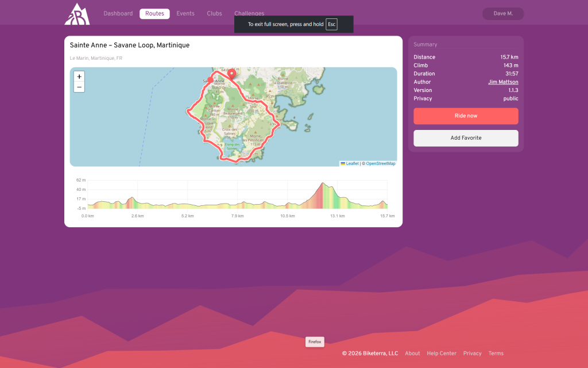Image resolution: width=588 pixels, height=368 pixels.
Task: Select the Routes tab
Action: point(154,14)
